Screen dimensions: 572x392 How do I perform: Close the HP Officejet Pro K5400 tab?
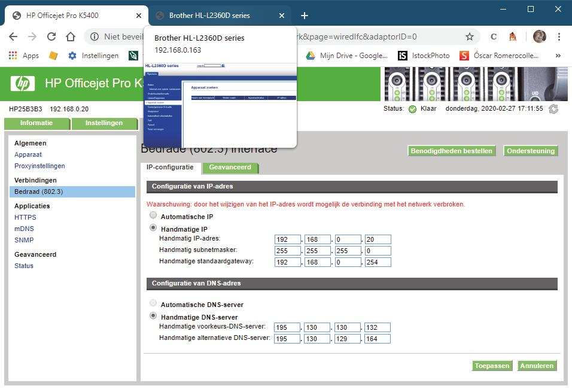pyautogui.click(x=139, y=16)
